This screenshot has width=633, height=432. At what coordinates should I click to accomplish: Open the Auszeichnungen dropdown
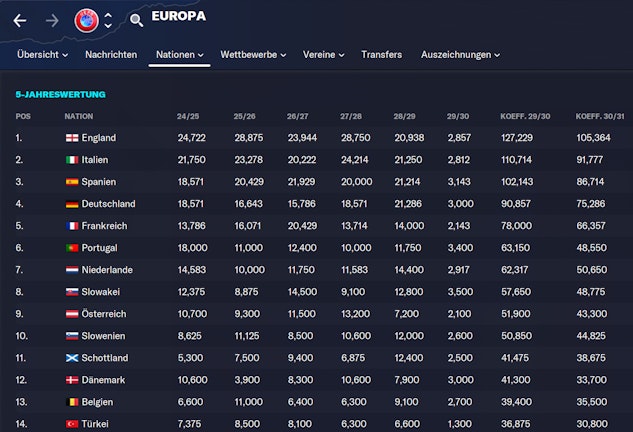[460, 54]
